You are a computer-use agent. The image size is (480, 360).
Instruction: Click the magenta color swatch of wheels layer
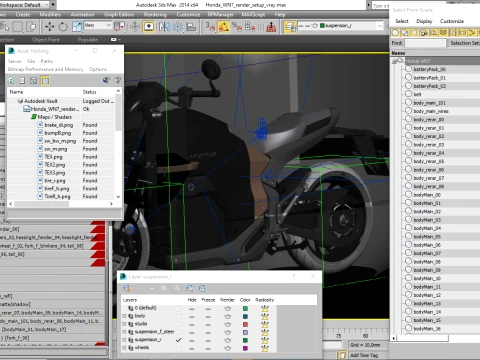(x=245, y=348)
